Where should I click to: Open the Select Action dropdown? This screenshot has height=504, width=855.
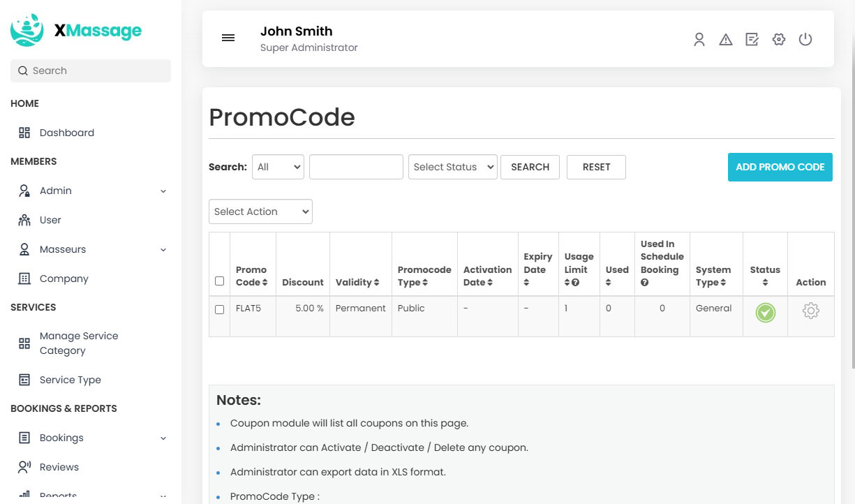click(260, 212)
